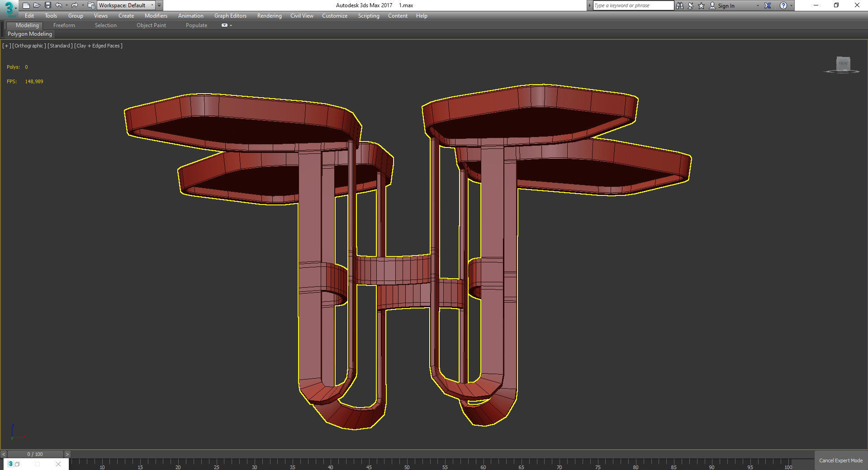This screenshot has height=470, width=868.
Task: Toggle the ribbon minimize button next to Populate
Action: [224, 25]
